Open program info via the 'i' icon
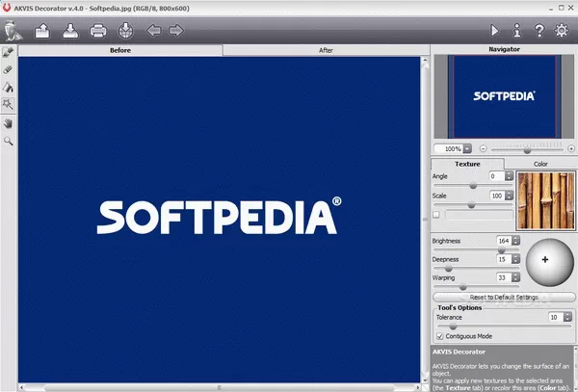The width and height of the screenshot is (578, 392). [x=519, y=30]
